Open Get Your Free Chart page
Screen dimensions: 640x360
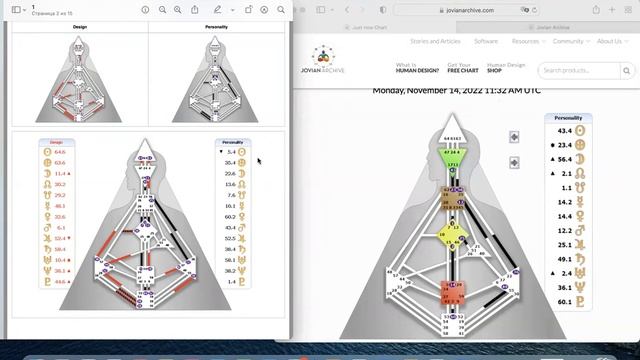(462, 68)
